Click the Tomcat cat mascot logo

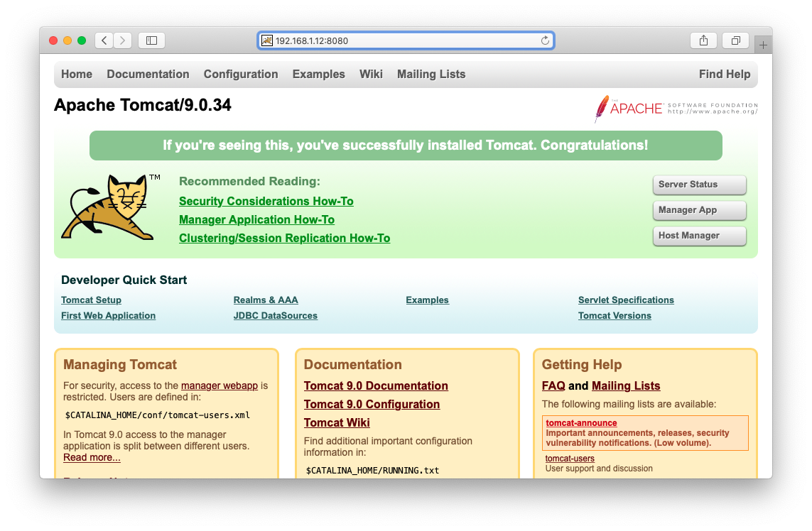point(110,207)
